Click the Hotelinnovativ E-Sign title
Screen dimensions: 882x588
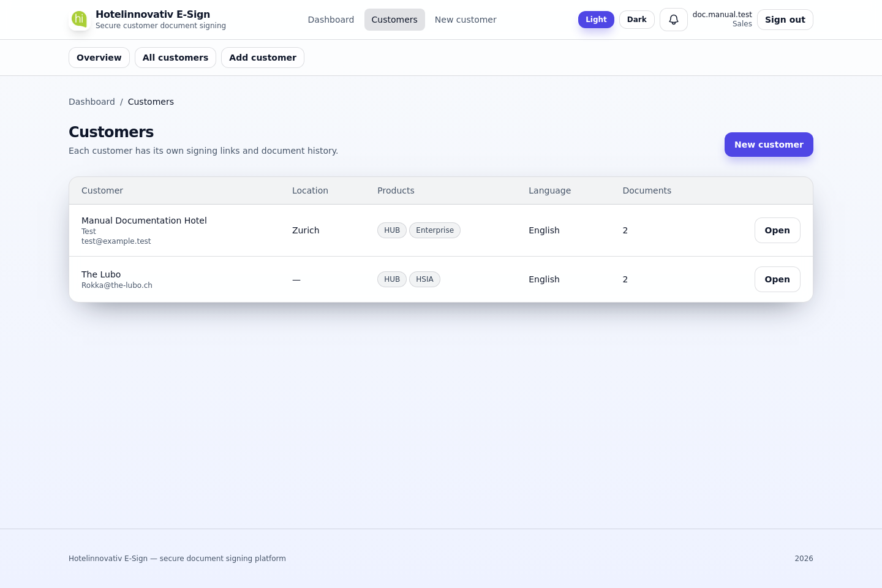153,14
